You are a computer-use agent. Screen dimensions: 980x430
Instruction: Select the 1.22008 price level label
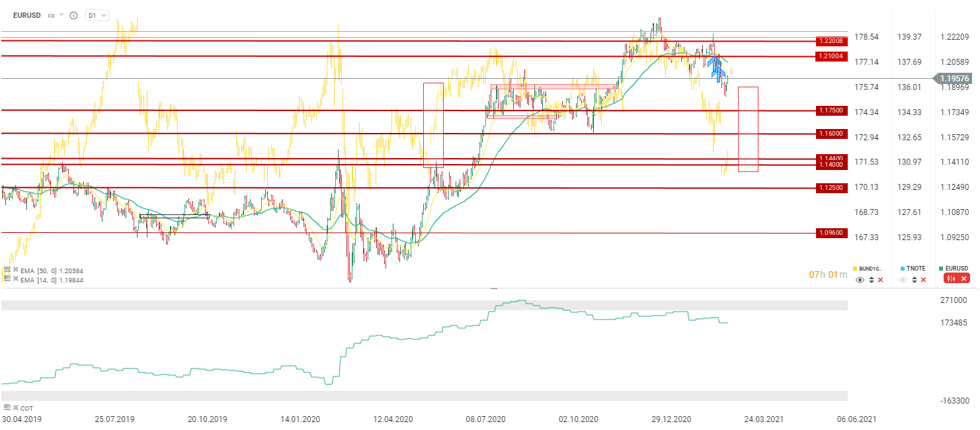(x=832, y=41)
